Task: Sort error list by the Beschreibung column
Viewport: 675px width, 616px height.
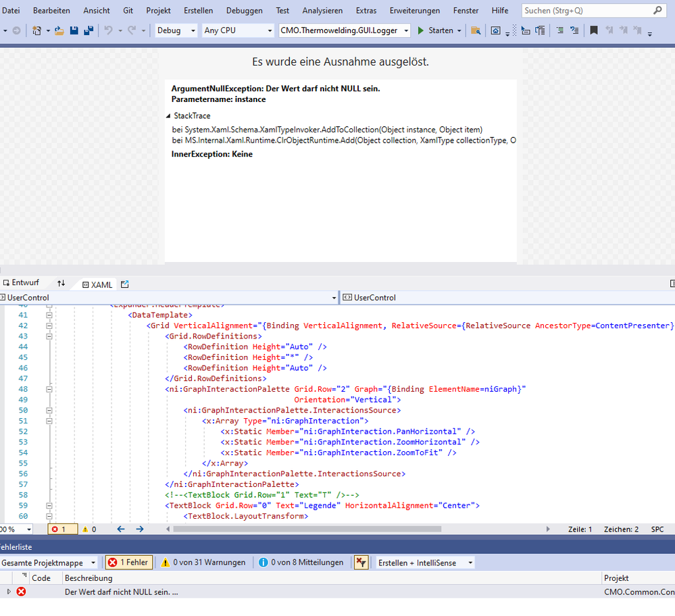Action: pos(89,578)
